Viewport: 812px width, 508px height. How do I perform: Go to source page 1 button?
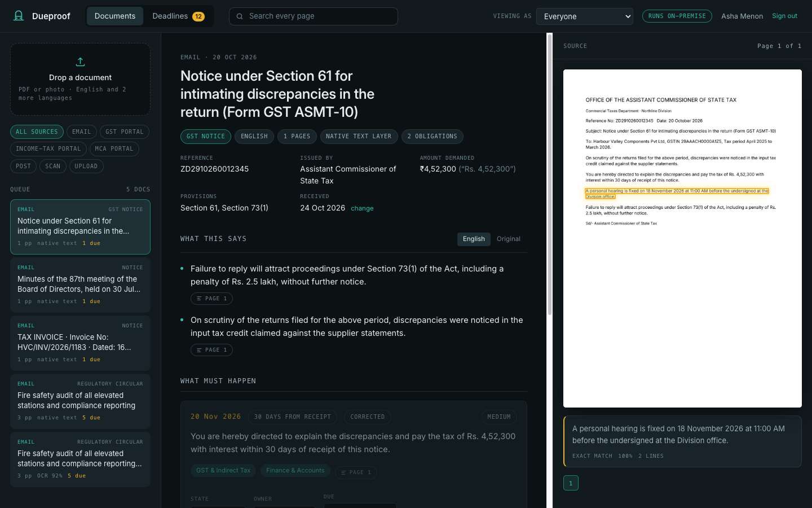point(571,483)
